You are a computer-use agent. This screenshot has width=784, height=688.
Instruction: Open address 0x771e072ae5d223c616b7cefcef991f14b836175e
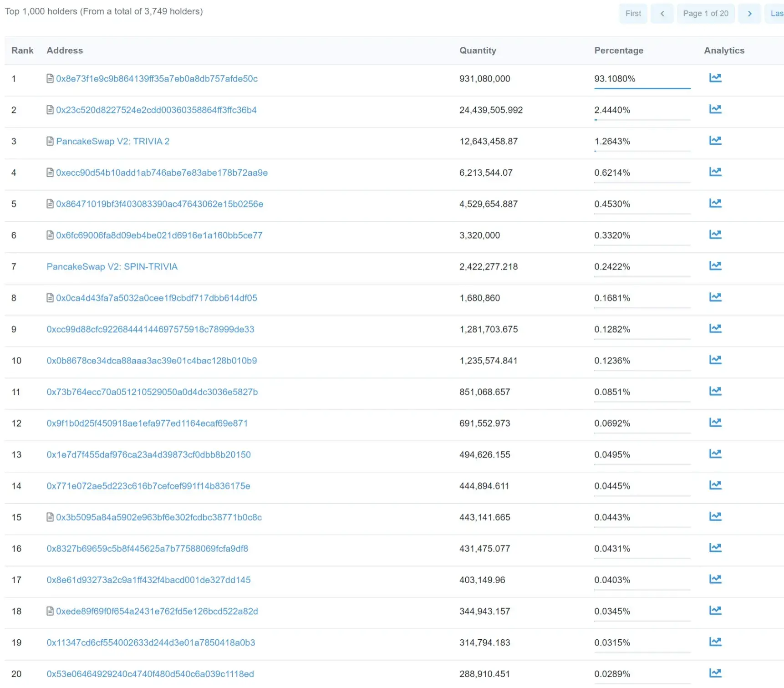(148, 486)
